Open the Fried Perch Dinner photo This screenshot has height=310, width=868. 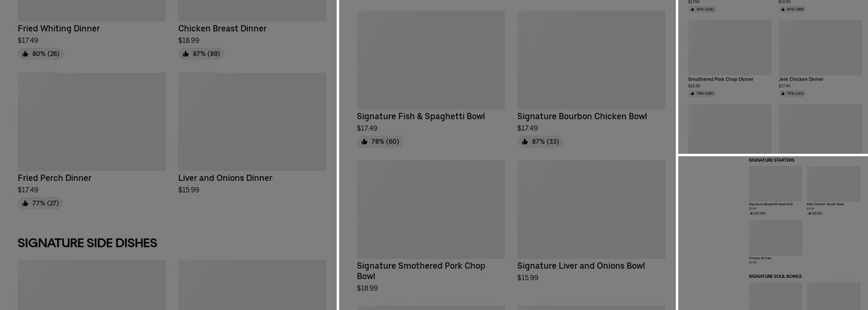91,122
